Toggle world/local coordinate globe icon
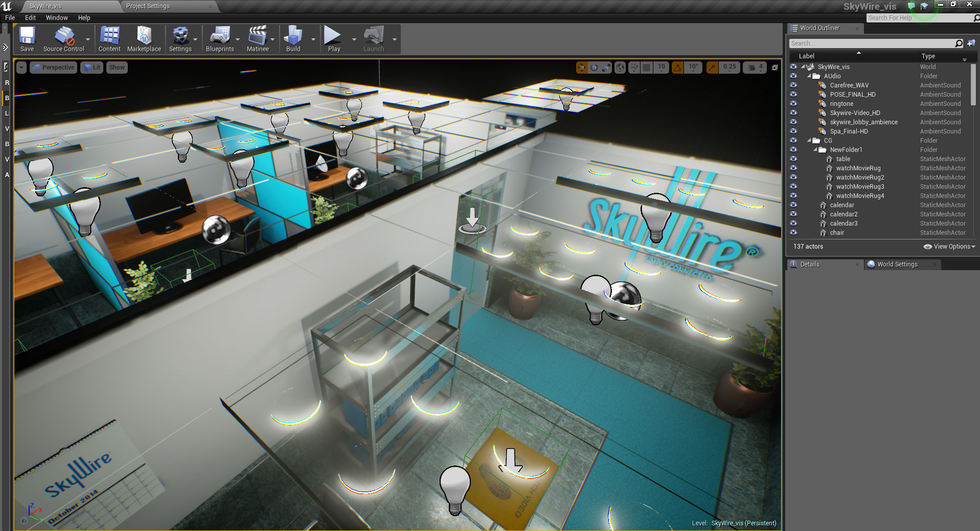This screenshot has width=980, height=531. coord(620,68)
